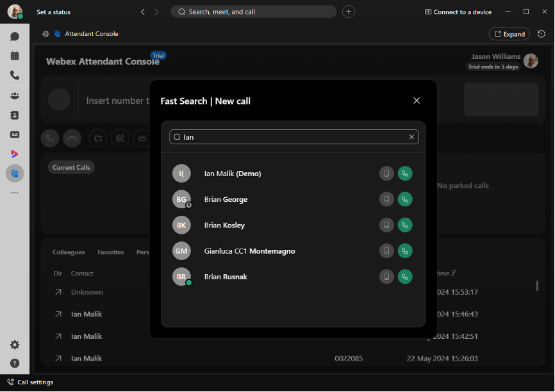555x392 pixels.
Task: Click the answer call button in console
Action: click(x=50, y=138)
